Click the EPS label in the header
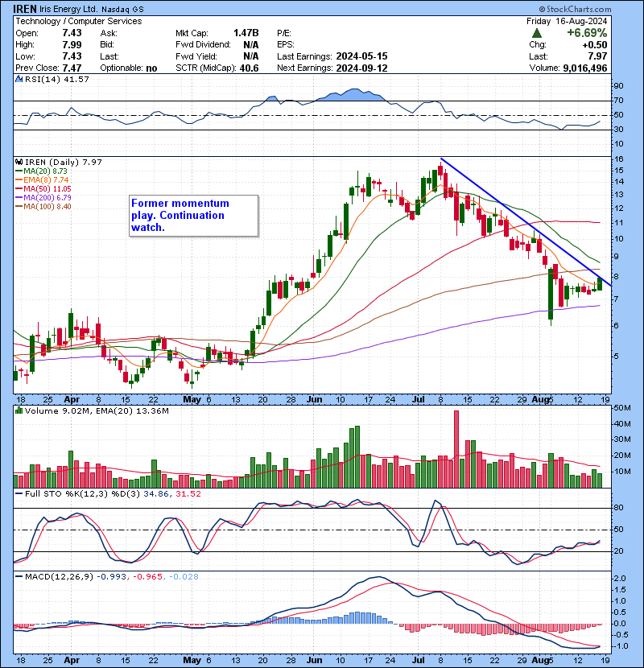Viewport: 644px width, 668px height. (286, 44)
